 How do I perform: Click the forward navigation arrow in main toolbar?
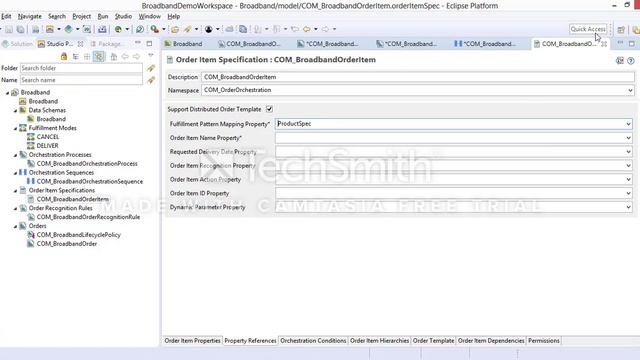(325, 29)
